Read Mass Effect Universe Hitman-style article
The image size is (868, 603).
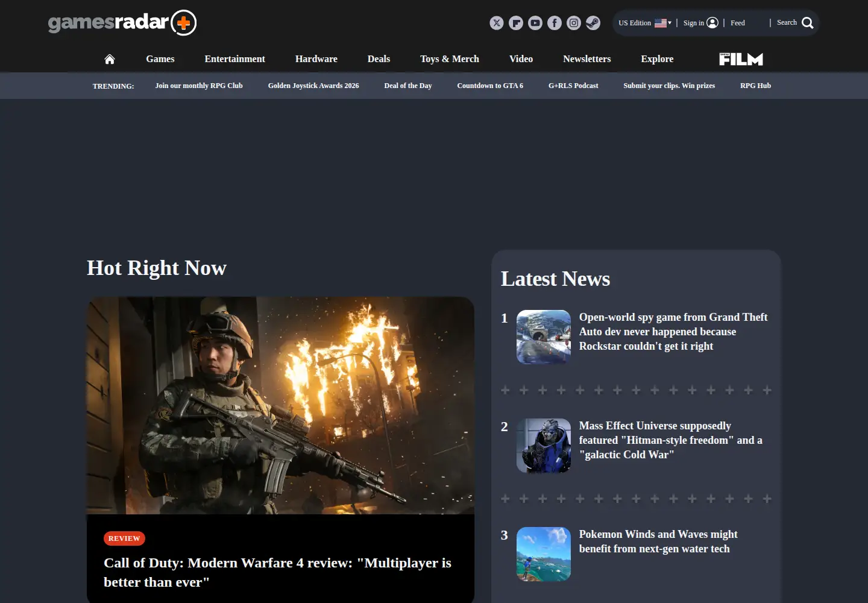[x=671, y=440]
